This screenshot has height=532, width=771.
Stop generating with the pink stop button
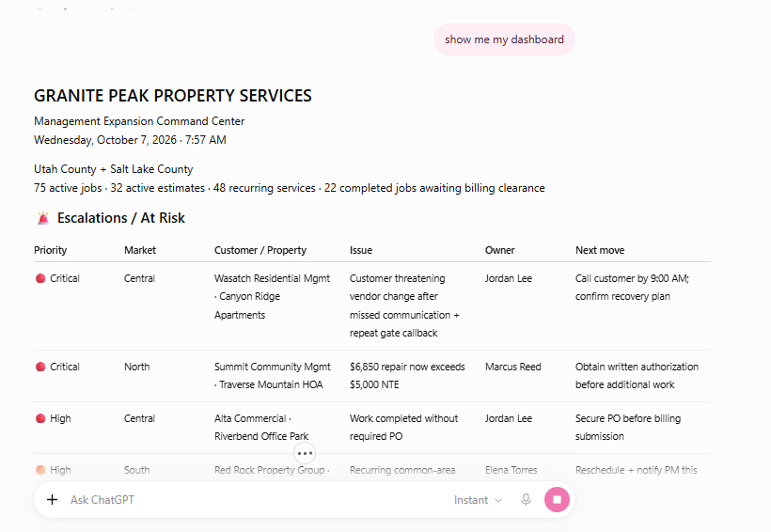[557, 499]
